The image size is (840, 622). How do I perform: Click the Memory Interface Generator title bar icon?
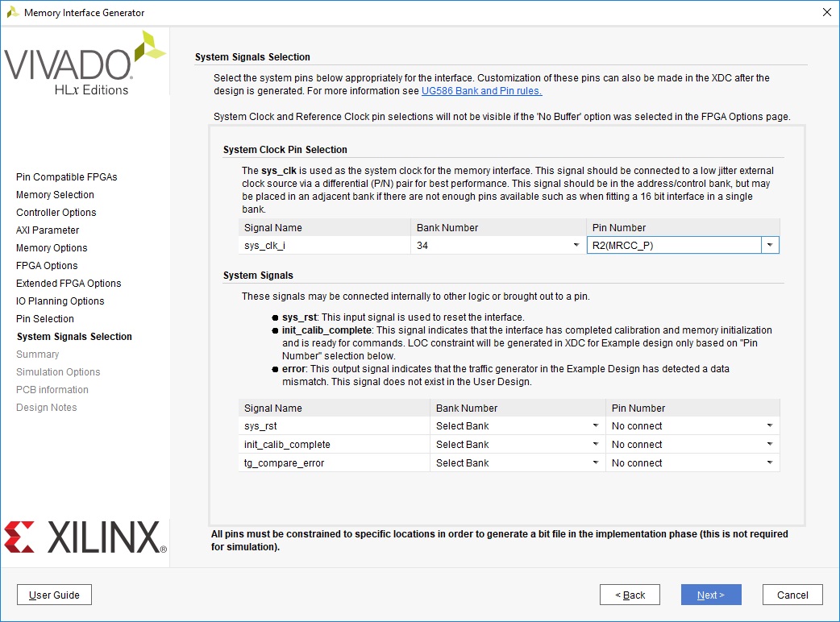point(13,13)
